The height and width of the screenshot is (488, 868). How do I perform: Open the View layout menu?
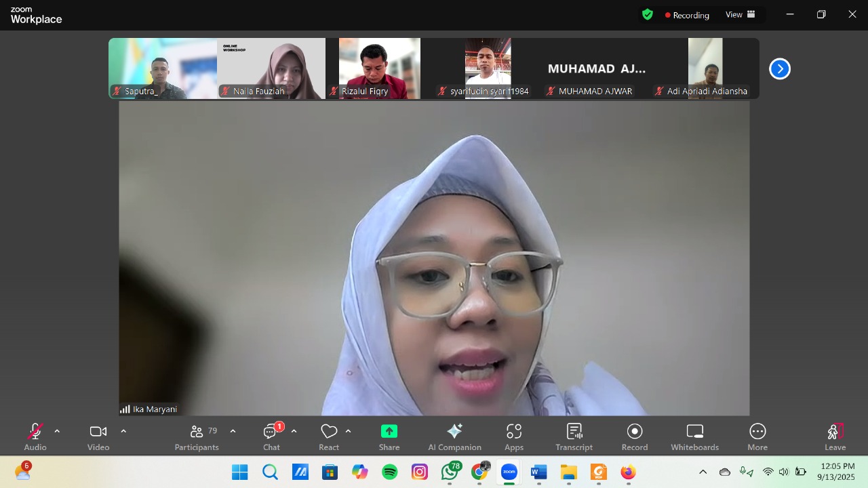click(x=740, y=14)
